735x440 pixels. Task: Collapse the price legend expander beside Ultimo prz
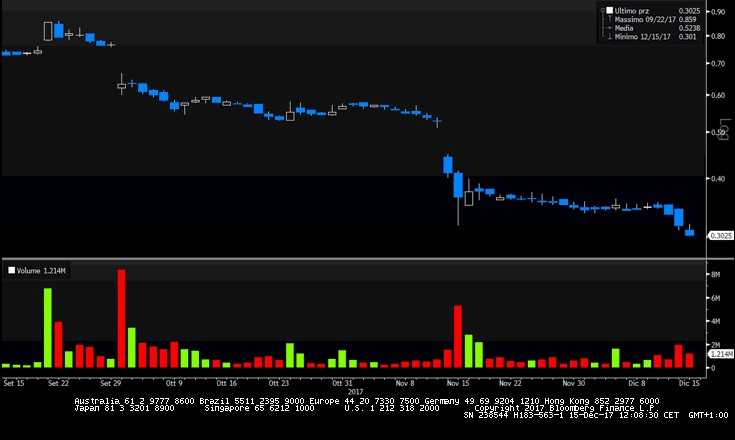click(x=603, y=10)
